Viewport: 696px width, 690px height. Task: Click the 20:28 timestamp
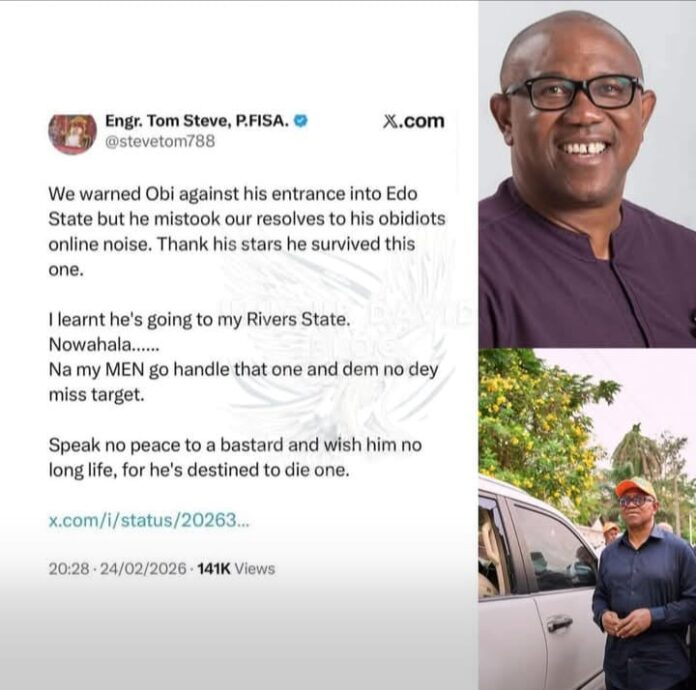coord(69,569)
